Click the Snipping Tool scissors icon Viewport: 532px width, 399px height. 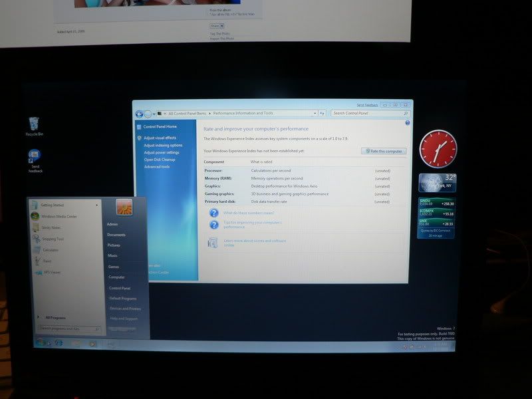coord(37,239)
